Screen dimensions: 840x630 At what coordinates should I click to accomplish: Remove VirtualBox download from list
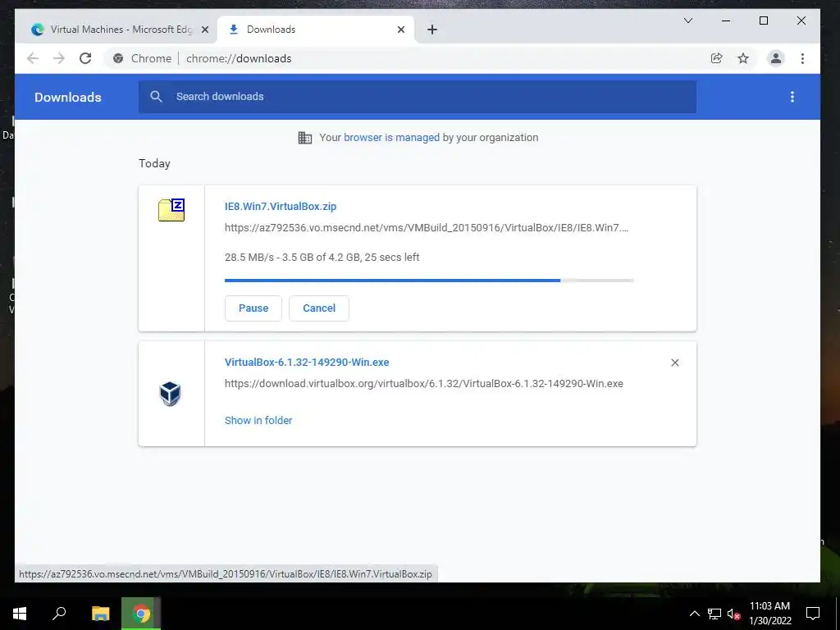point(674,363)
